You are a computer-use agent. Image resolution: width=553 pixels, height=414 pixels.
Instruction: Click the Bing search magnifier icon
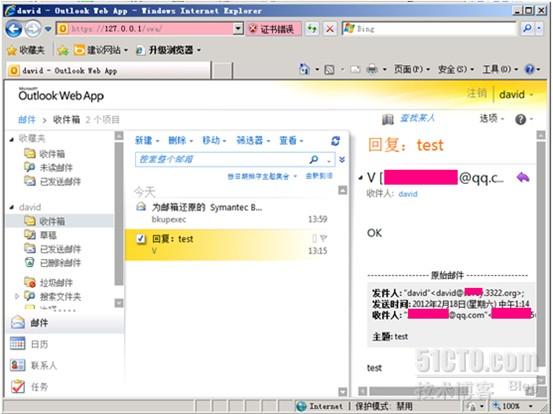coord(528,28)
